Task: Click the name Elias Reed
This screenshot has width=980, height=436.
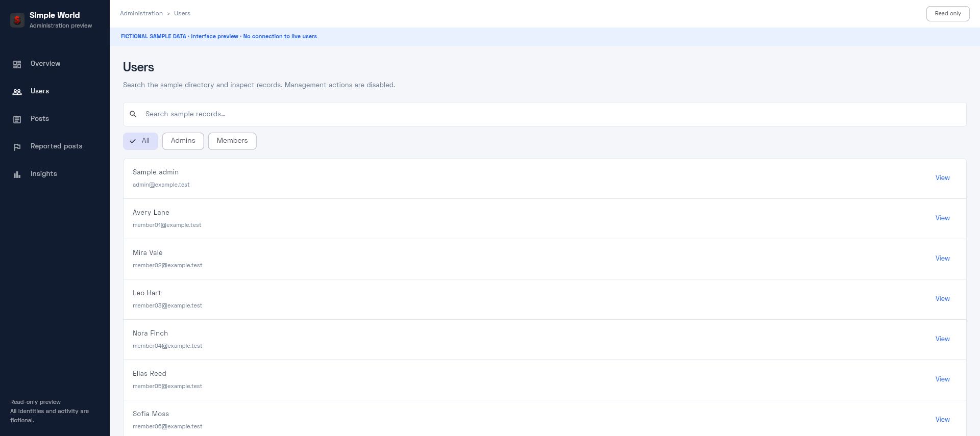Action: (x=150, y=374)
